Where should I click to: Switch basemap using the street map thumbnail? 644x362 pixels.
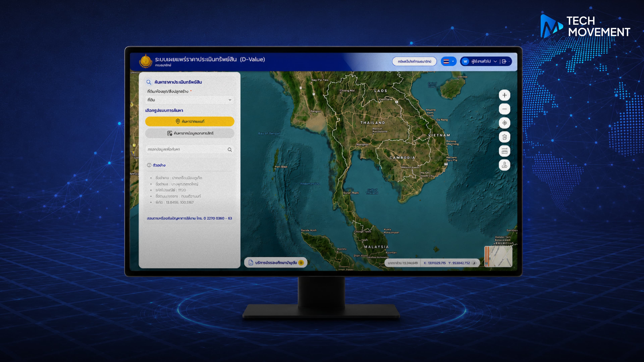[498, 257]
